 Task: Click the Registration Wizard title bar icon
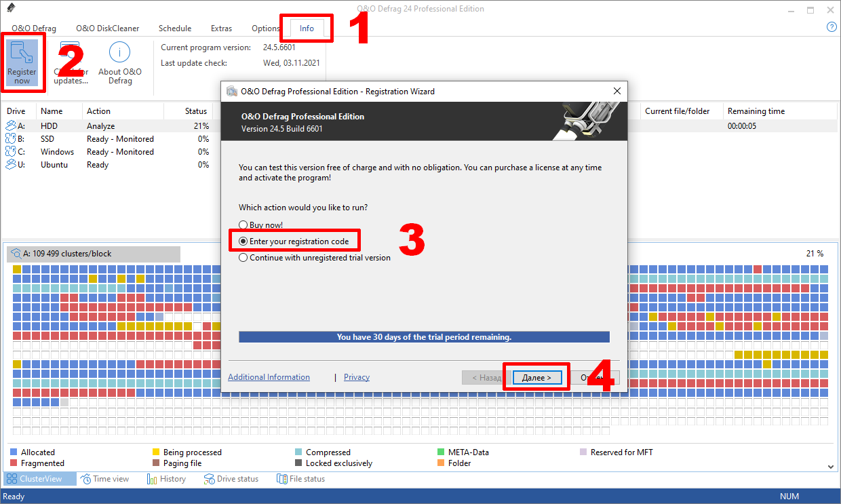232,92
